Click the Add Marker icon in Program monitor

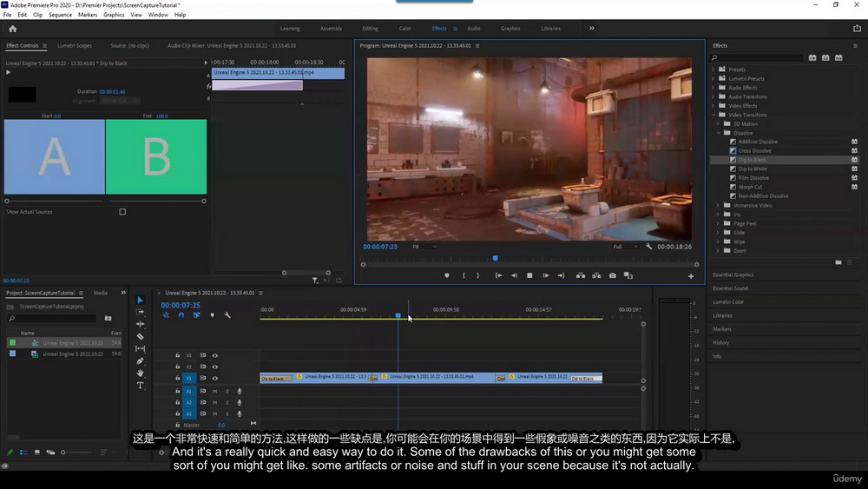click(x=447, y=275)
